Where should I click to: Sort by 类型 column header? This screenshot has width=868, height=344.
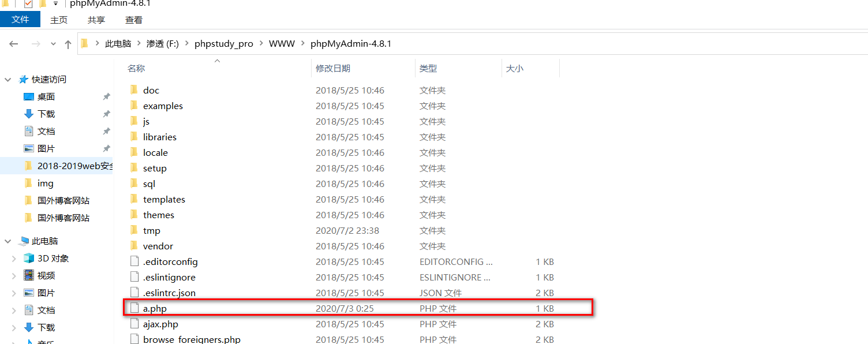(428, 68)
